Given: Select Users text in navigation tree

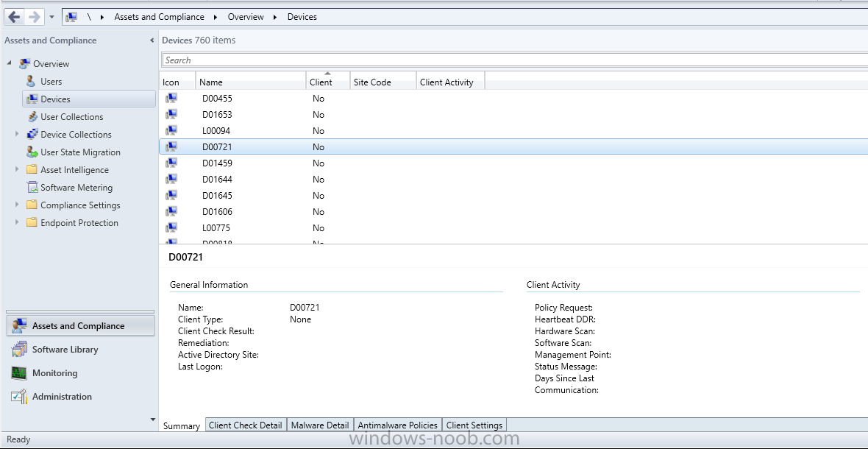Looking at the screenshot, I should (x=51, y=82).
